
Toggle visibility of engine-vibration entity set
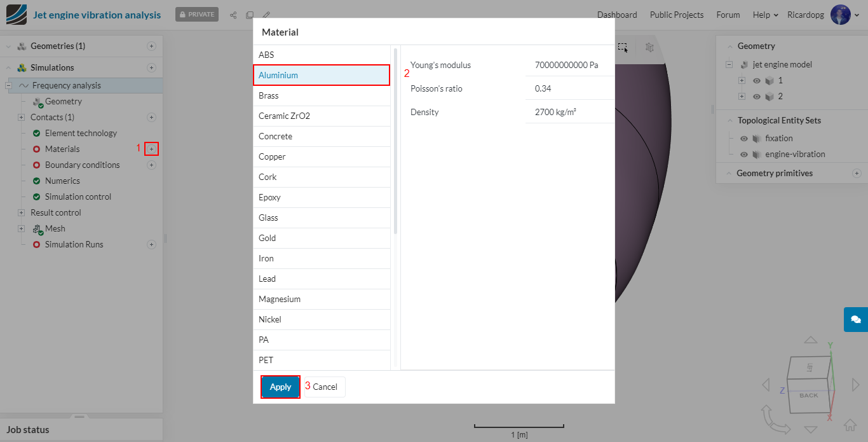[744, 154]
